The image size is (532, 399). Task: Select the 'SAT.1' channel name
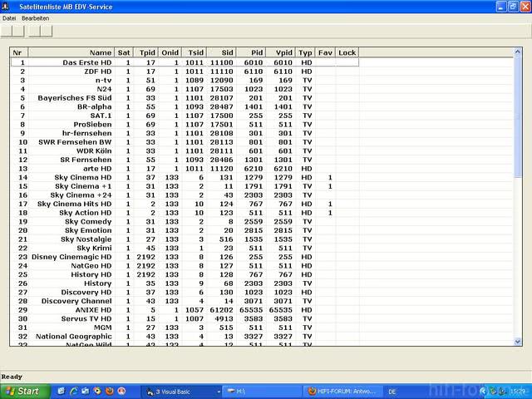point(101,116)
